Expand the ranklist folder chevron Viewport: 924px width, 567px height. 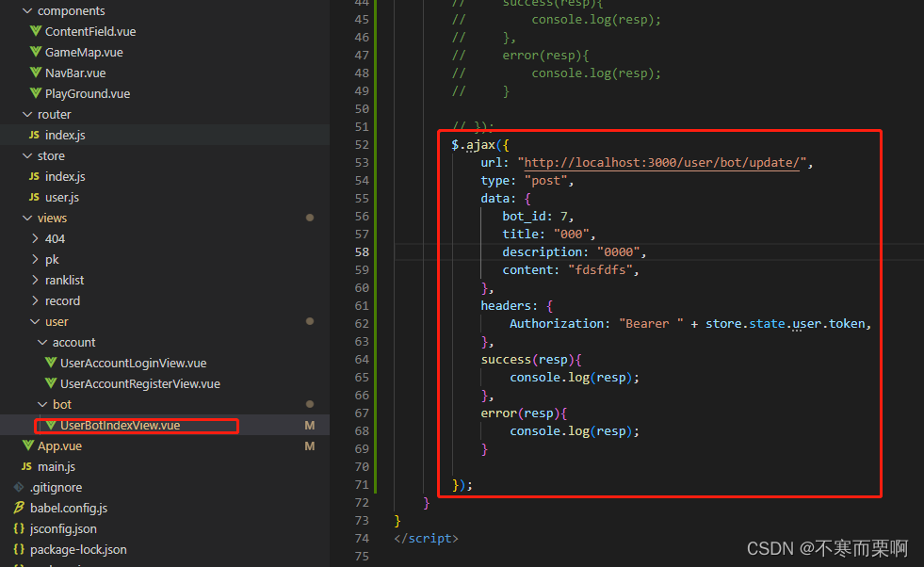[35, 280]
